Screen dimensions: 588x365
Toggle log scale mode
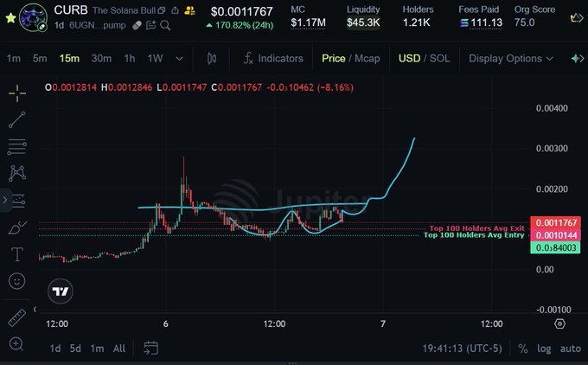pos(544,349)
